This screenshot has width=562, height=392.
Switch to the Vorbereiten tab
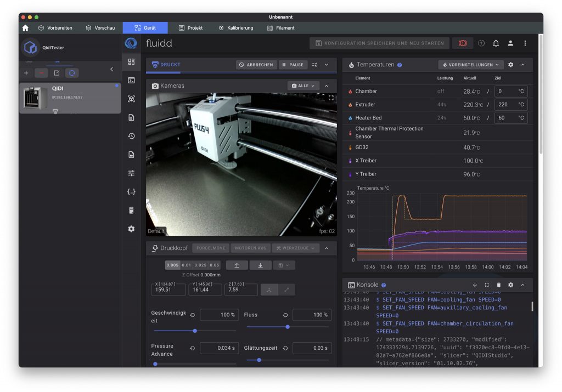click(55, 28)
